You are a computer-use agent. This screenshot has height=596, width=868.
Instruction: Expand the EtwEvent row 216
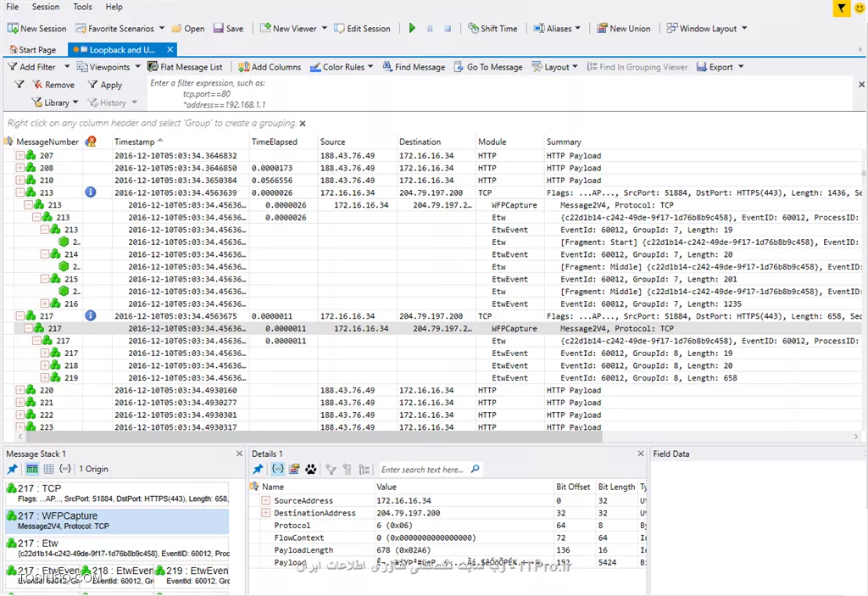(45, 304)
